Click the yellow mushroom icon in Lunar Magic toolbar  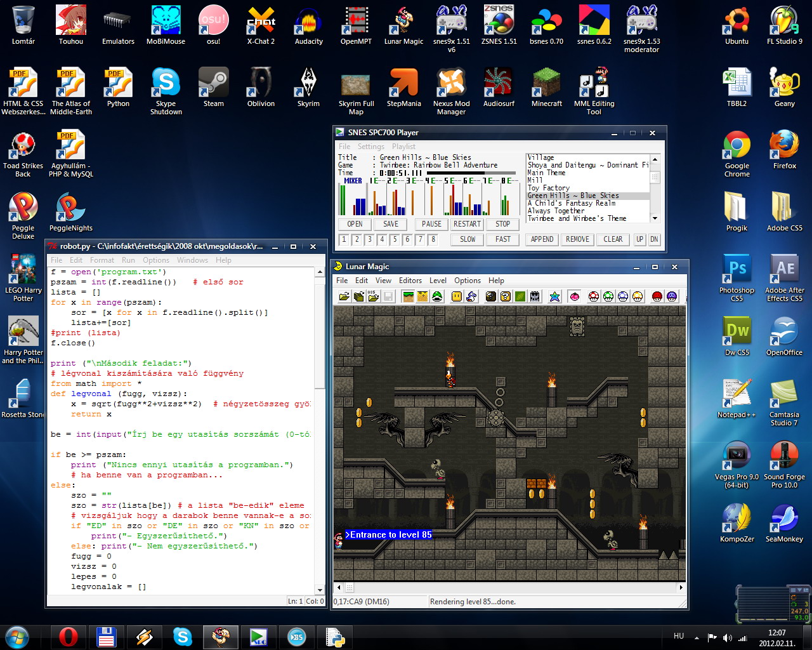(638, 296)
